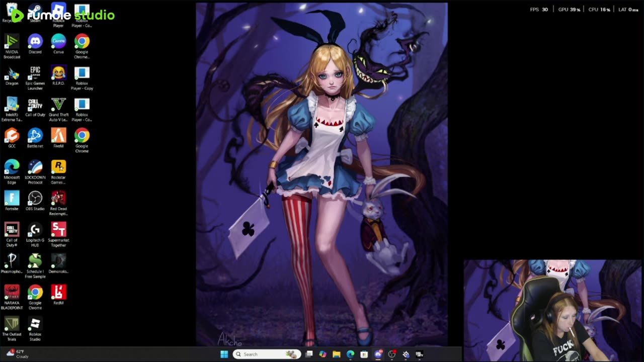Select the FiveM desktop icon

[58, 138]
